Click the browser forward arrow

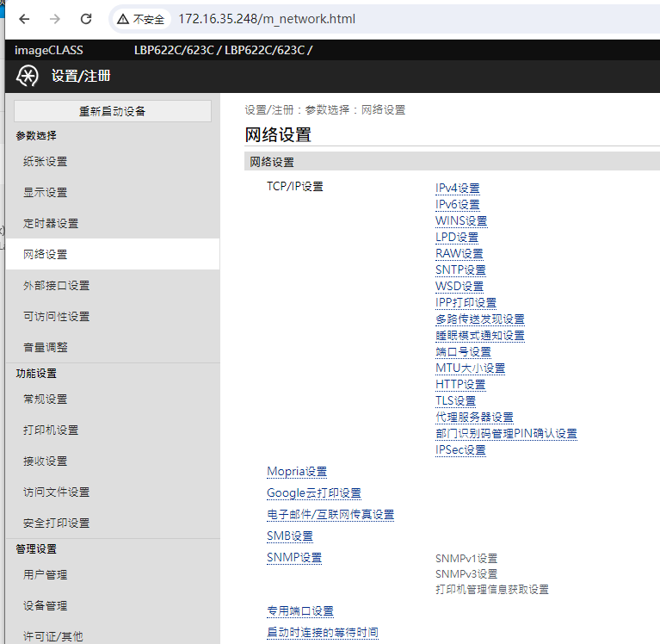[55, 19]
